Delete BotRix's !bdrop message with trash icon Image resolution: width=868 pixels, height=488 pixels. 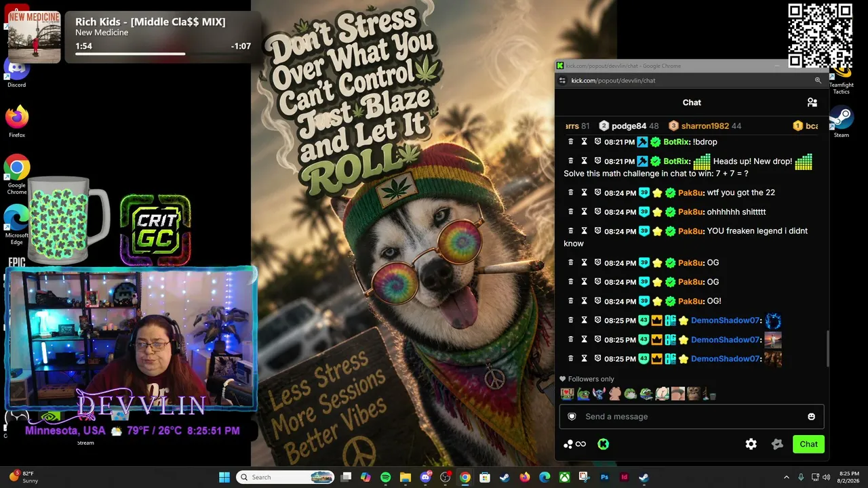(x=570, y=142)
